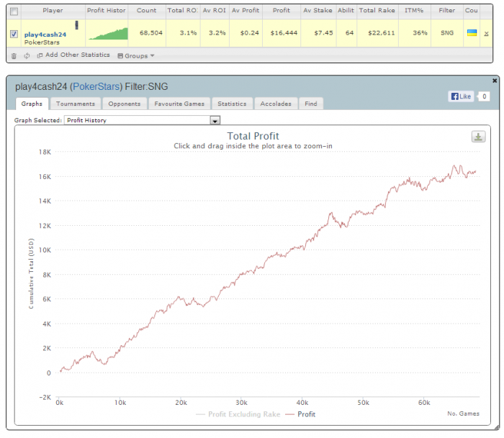Sort by the Filter column header
Viewport: 504px width, 438px height.
447,11
